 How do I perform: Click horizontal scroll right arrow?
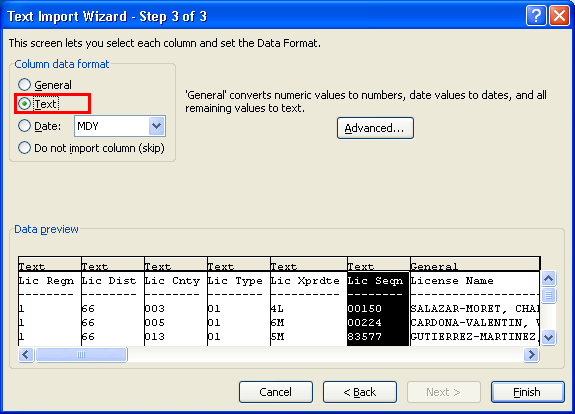(x=531, y=355)
